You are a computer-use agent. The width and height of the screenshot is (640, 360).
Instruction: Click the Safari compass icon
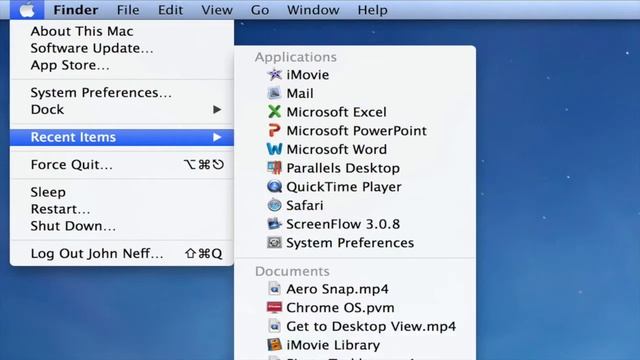[274, 205]
